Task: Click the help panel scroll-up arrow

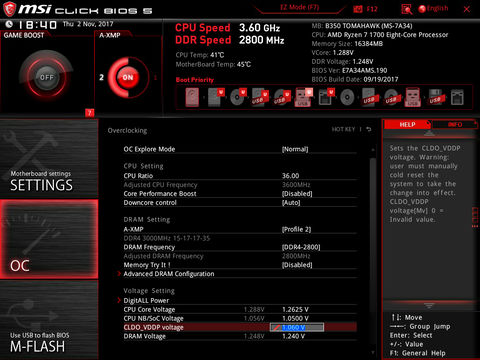Action: (x=429, y=134)
